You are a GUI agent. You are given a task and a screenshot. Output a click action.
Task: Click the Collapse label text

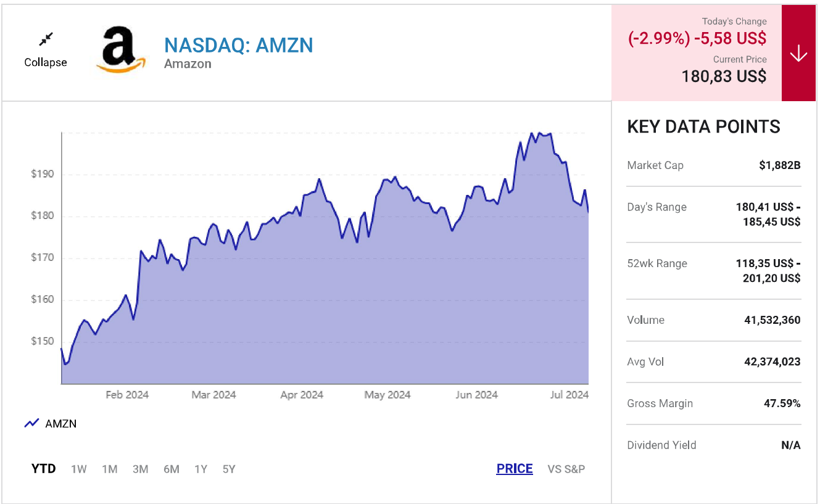[x=46, y=62]
